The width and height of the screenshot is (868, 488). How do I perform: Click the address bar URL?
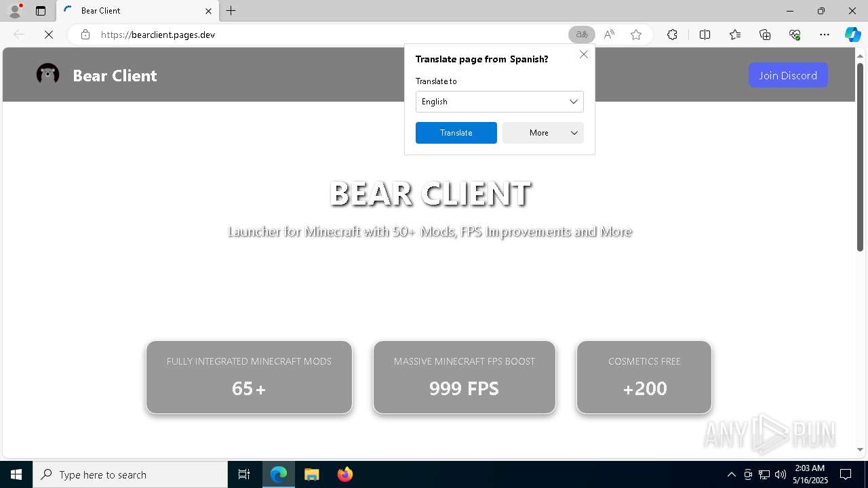(x=158, y=35)
